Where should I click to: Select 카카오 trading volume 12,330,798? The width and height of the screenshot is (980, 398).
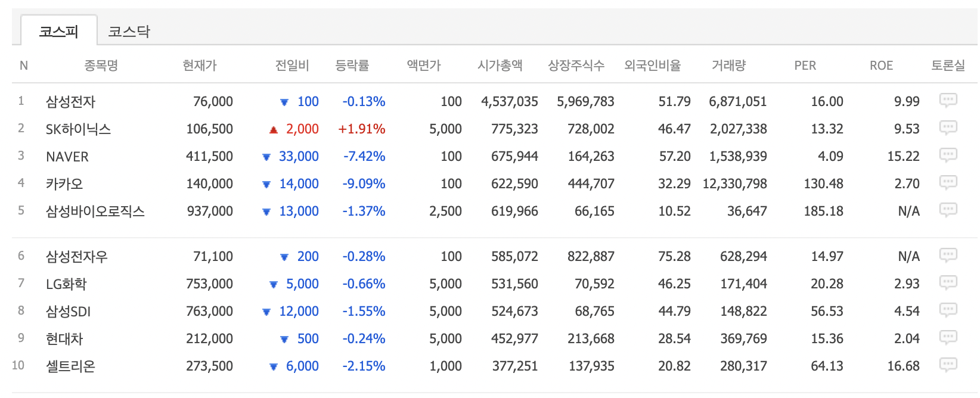(x=735, y=184)
